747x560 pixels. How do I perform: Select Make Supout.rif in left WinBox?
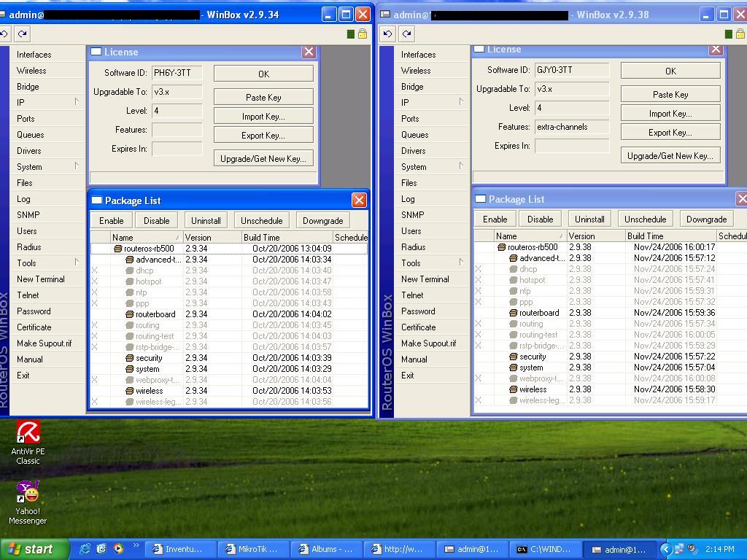(x=47, y=343)
